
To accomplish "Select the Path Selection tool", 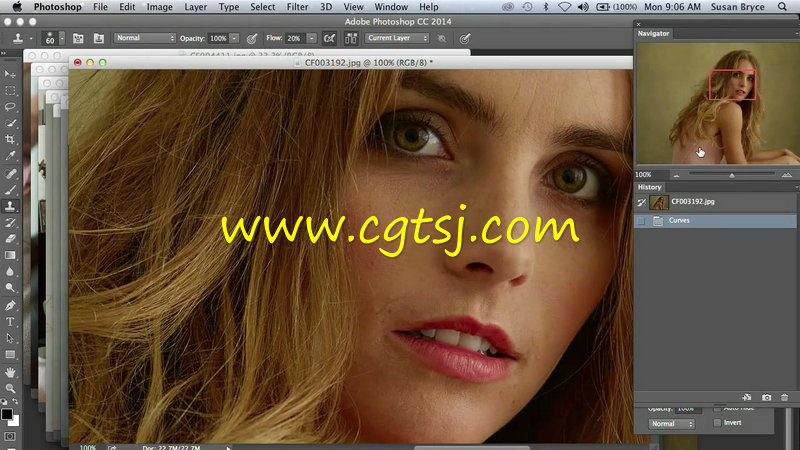I will [10, 338].
